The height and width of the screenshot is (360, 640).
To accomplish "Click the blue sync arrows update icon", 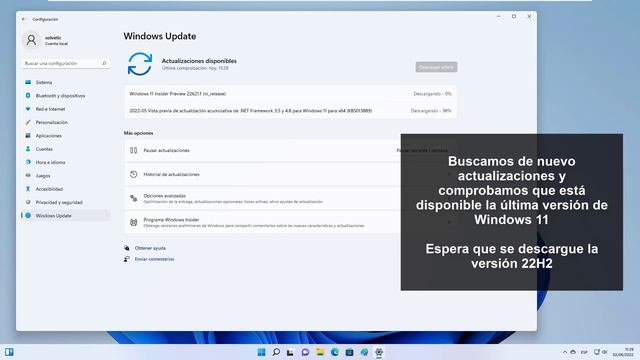I will [140, 64].
